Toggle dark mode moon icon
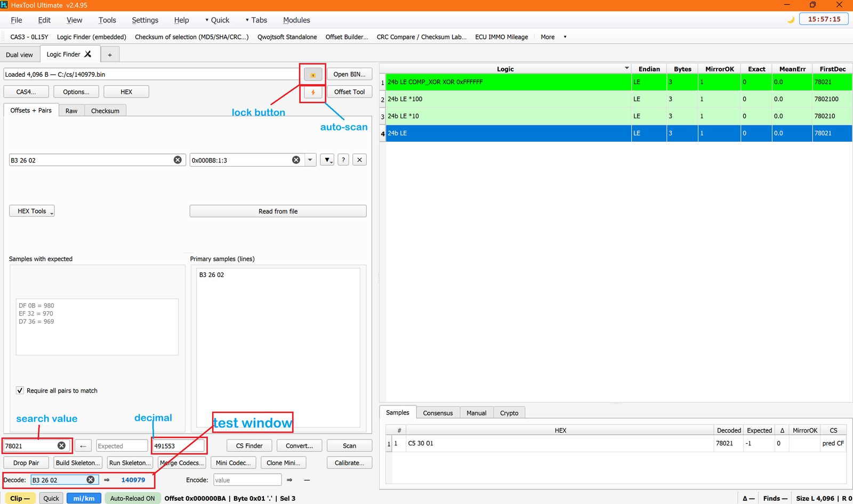This screenshot has height=504, width=853. point(791,20)
